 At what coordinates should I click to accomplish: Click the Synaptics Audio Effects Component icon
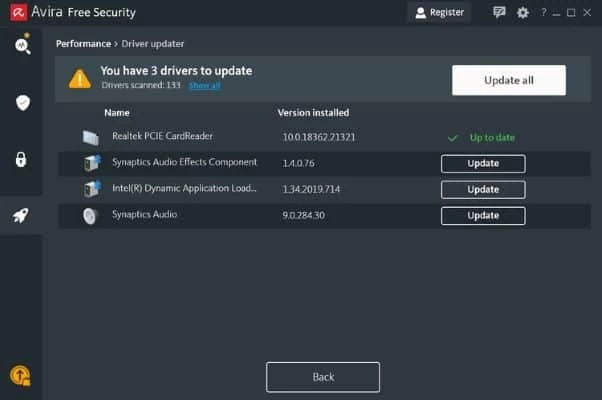point(92,163)
